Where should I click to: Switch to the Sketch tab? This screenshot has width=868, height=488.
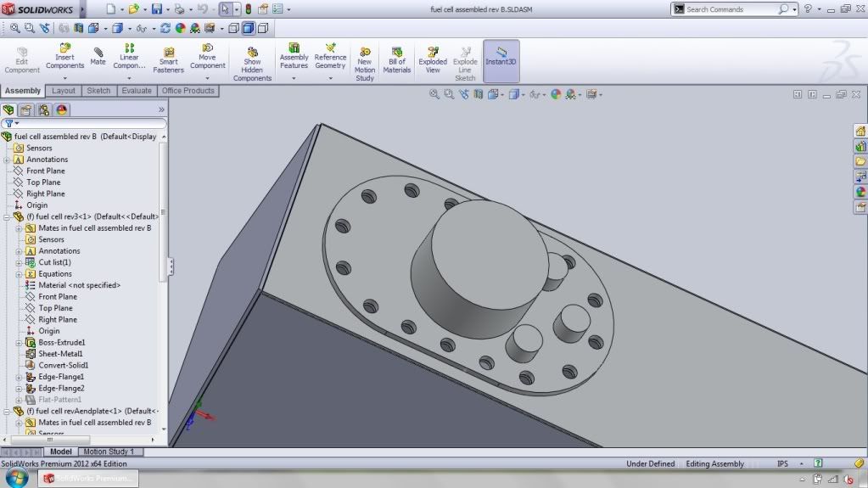point(98,91)
